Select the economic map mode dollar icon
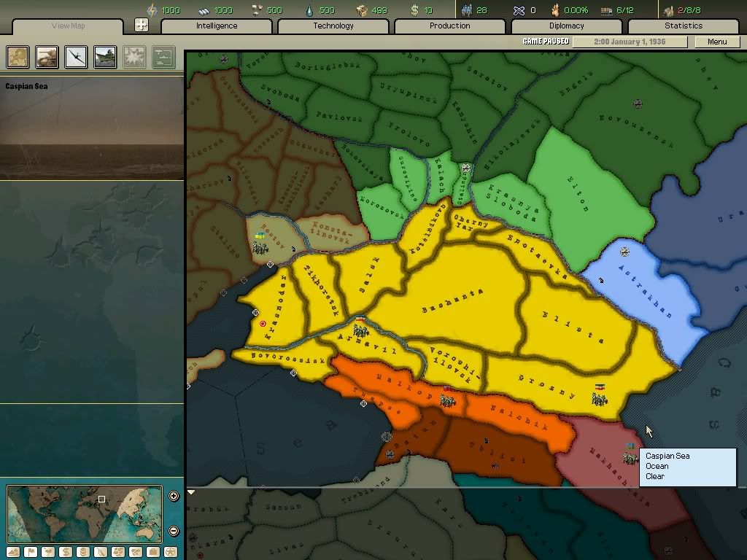747x560 pixels. tap(66, 552)
